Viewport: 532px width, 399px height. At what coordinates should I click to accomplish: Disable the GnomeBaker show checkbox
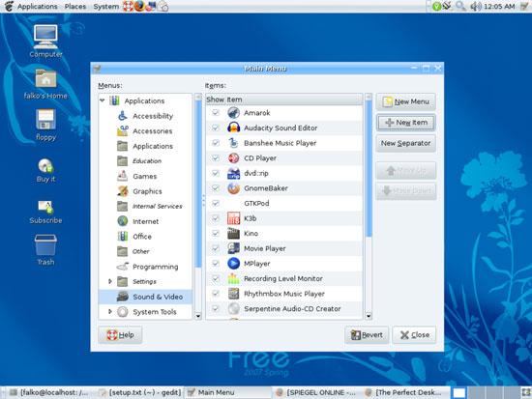[216, 188]
